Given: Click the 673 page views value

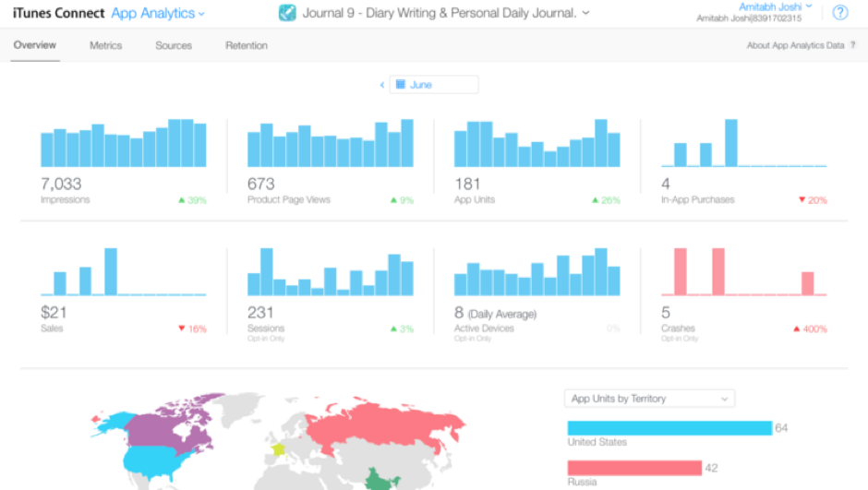Looking at the screenshot, I should (261, 184).
